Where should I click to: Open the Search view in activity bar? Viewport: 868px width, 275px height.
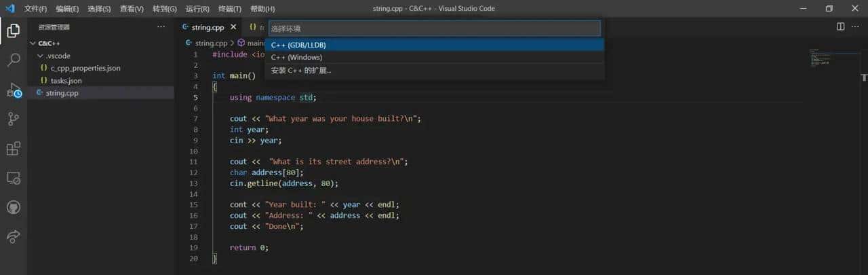click(x=13, y=60)
